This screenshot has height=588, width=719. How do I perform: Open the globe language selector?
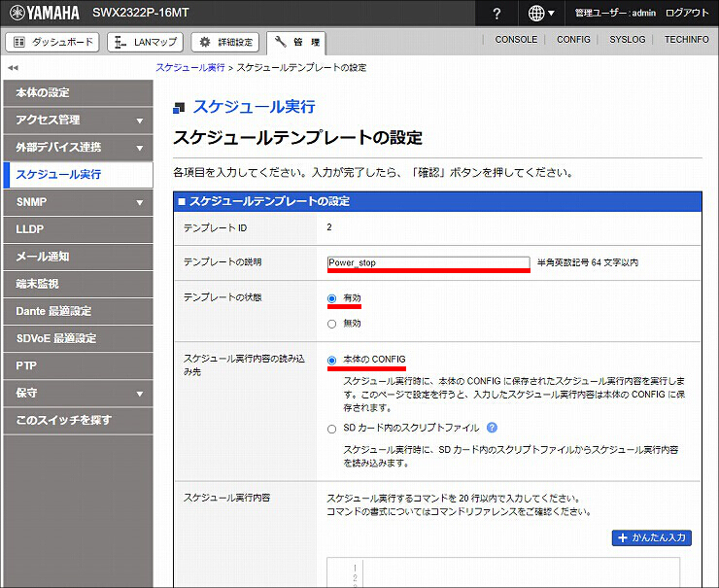pos(541,14)
